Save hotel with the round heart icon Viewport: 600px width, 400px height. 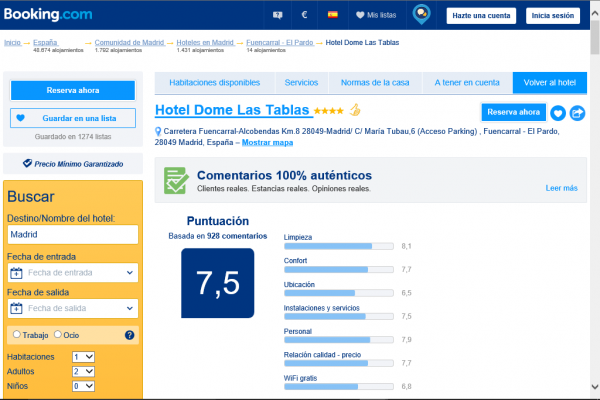click(x=558, y=113)
